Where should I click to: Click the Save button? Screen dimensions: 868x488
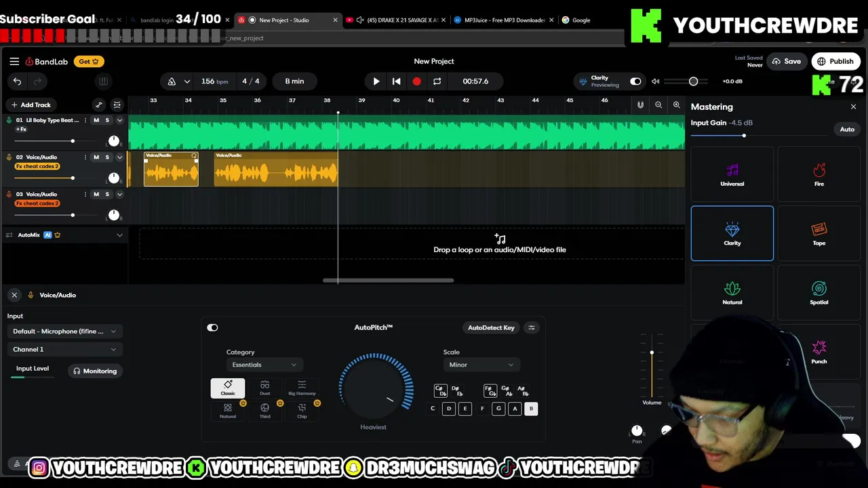click(787, 62)
